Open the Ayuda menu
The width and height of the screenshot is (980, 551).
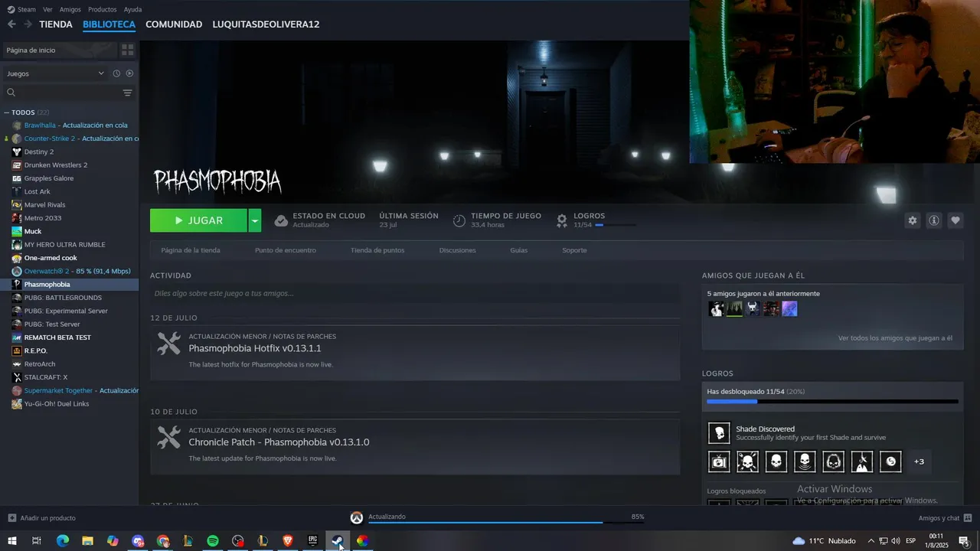click(132, 9)
